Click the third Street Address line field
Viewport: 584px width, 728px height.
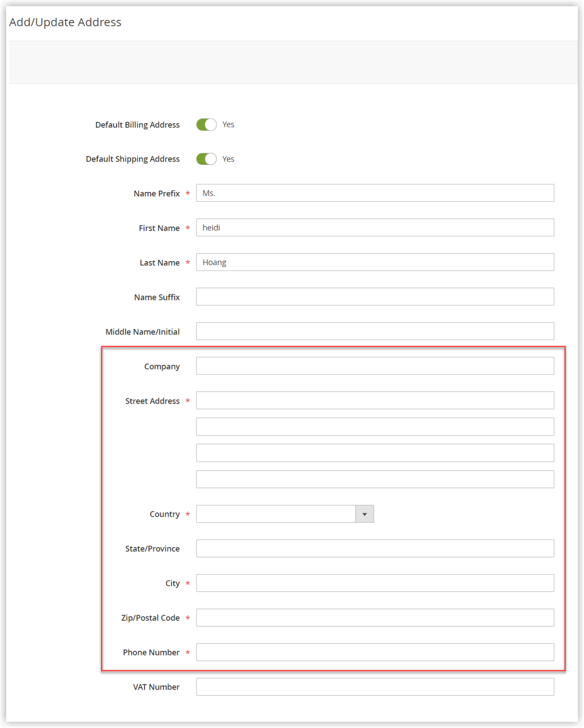point(375,453)
